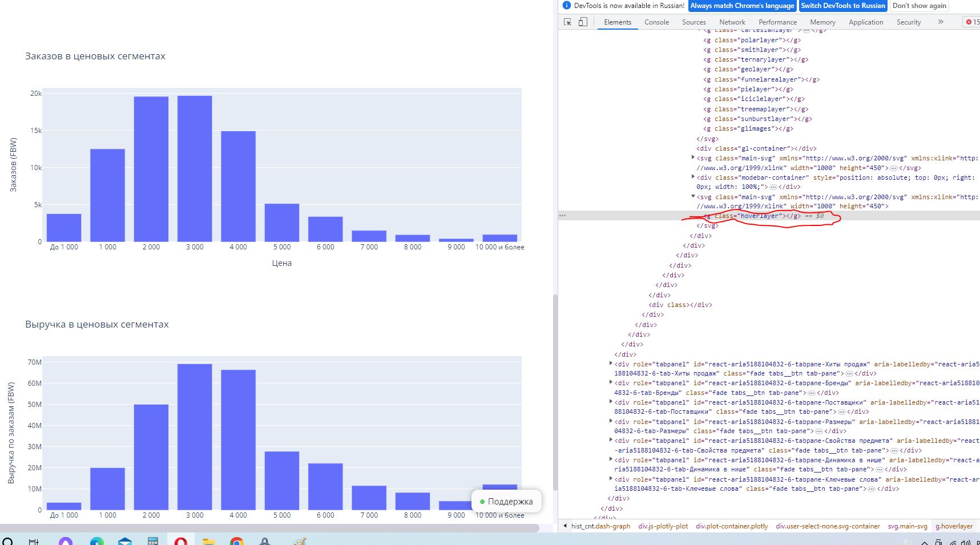Expand the Динамика в нише tabpanel node

[611, 459]
